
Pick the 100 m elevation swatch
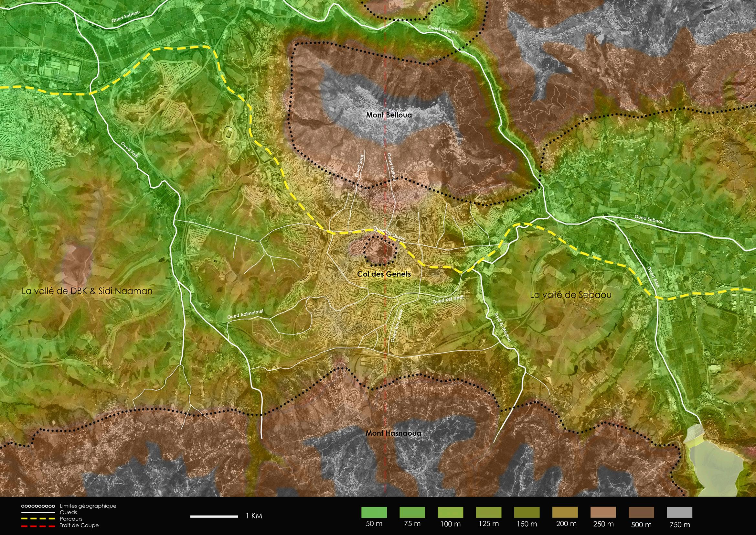[x=451, y=512]
